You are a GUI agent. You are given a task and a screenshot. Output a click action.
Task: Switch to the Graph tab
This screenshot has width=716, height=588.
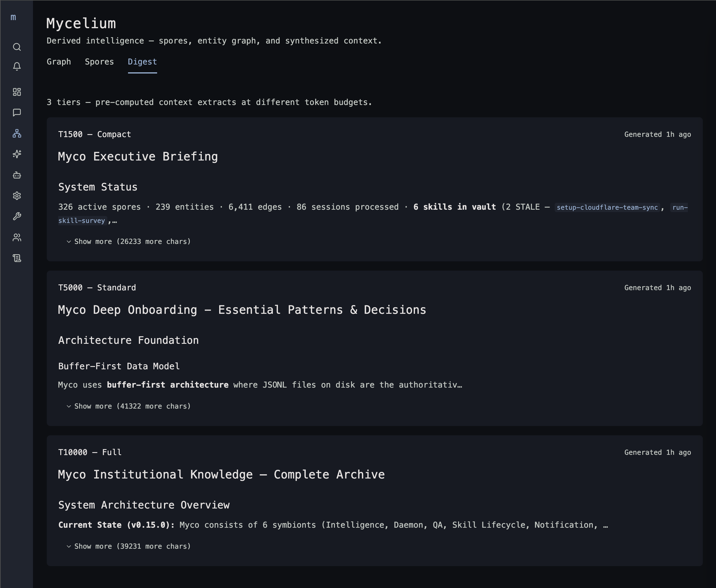[x=58, y=61]
